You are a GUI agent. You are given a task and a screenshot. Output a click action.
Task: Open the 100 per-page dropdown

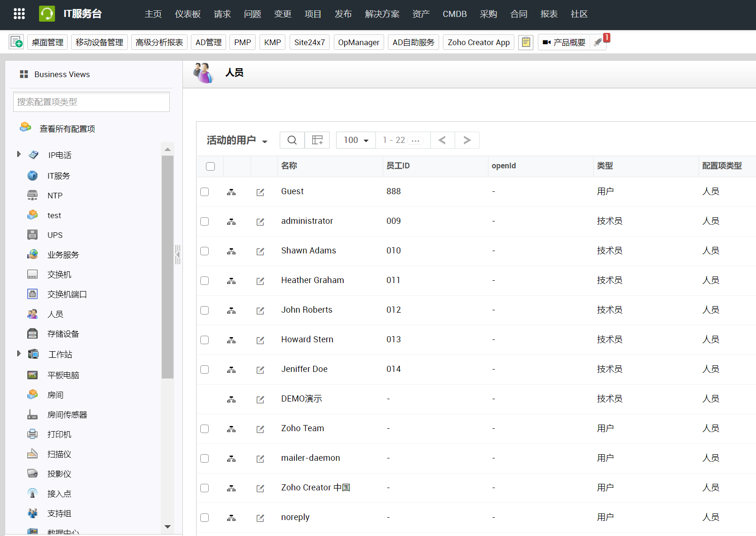click(x=355, y=140)
